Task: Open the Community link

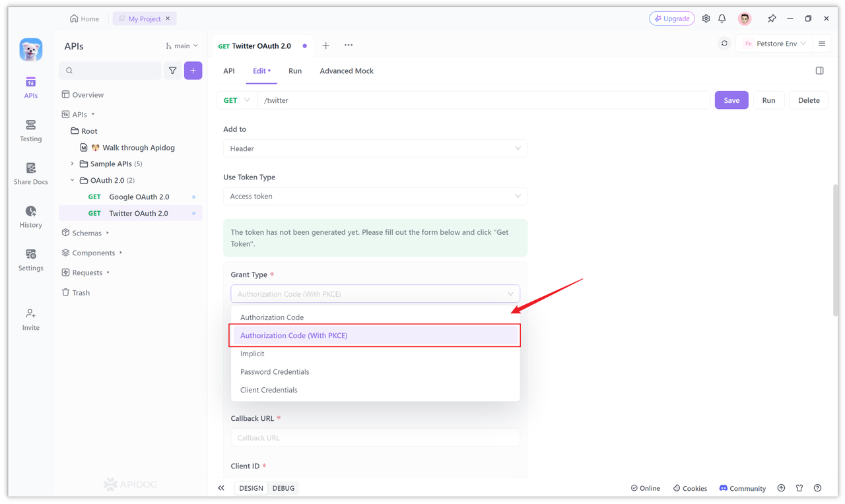Action: tap(742, 488)
